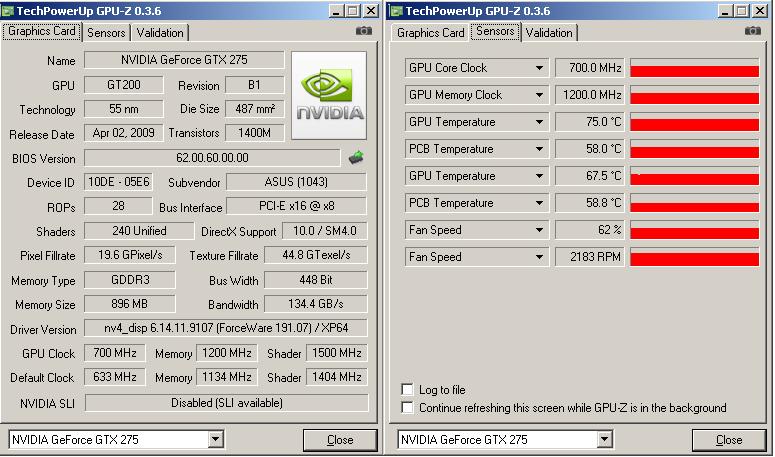
Task: Switch to Sensors tab in left window
Action: [106, 33]
